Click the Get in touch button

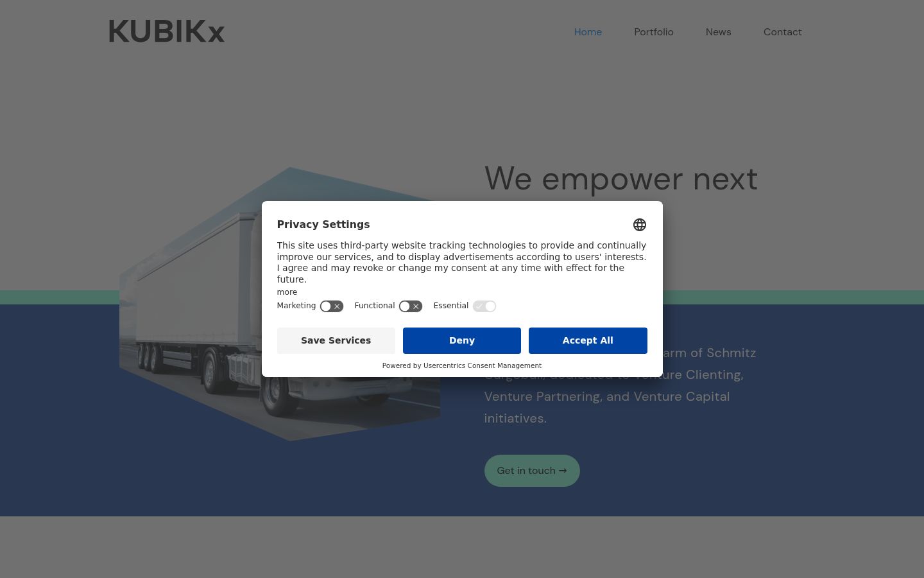(x=532, y=471)
